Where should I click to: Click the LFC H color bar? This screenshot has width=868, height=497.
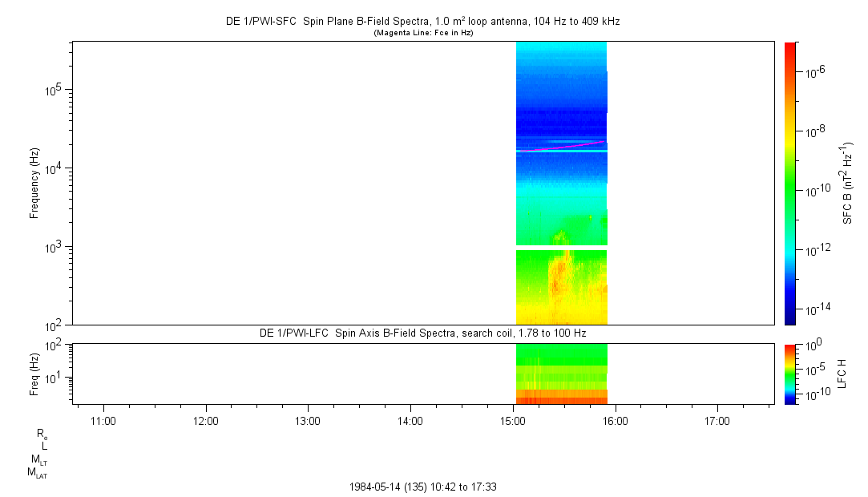pos(789,374)
